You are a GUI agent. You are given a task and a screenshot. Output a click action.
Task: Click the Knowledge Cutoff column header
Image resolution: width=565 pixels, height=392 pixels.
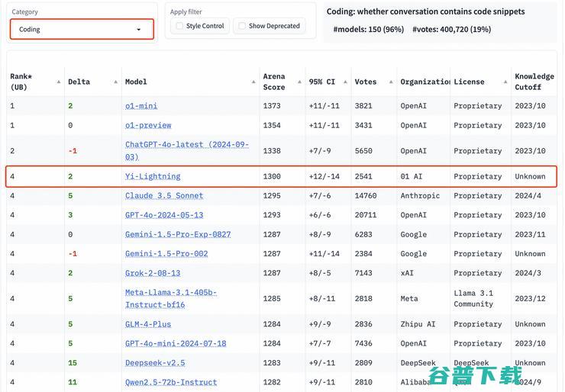point(534,82)
